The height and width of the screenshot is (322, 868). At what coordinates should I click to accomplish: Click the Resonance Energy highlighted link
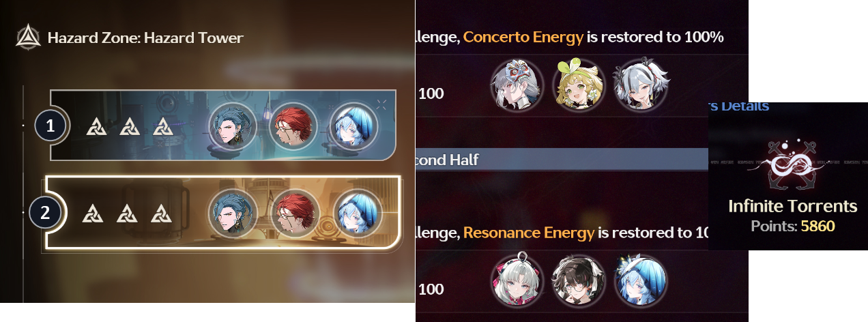point(529,233)
